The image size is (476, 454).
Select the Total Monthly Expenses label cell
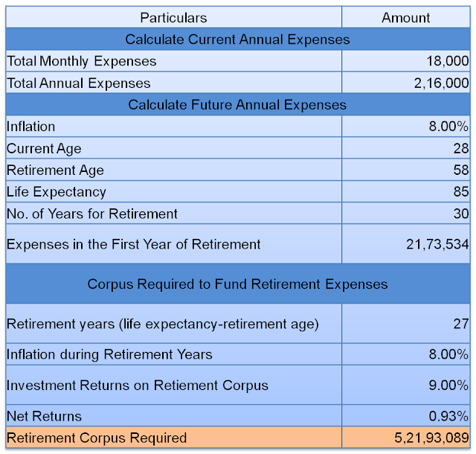tap(82, 61)
